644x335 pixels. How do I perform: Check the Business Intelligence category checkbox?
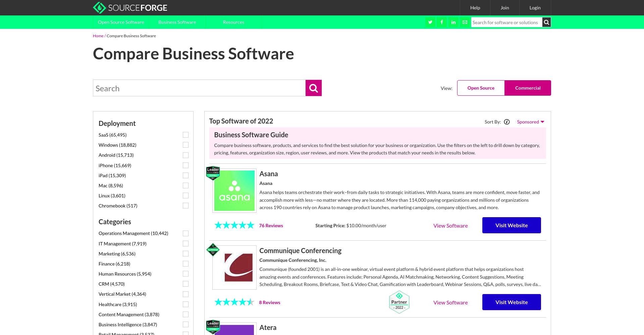click(x=185, y=324)
